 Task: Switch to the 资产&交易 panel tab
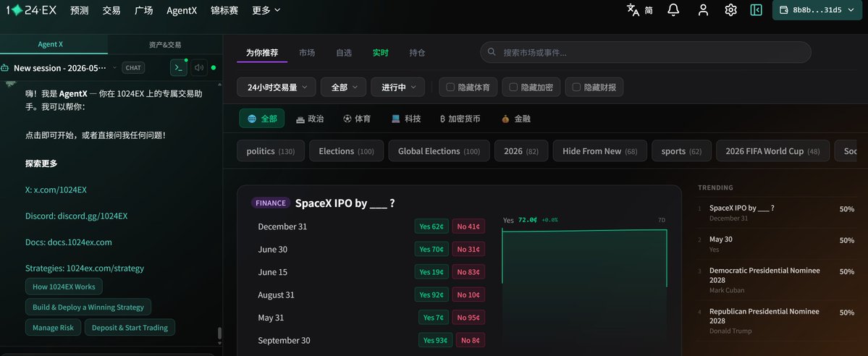pos(165,44)
